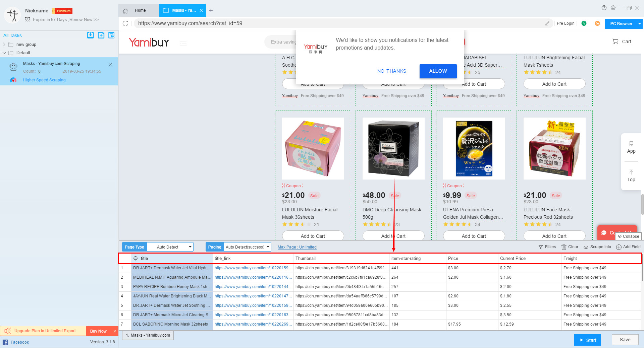Open a new tab with plus icon

[x=211, y=11]
